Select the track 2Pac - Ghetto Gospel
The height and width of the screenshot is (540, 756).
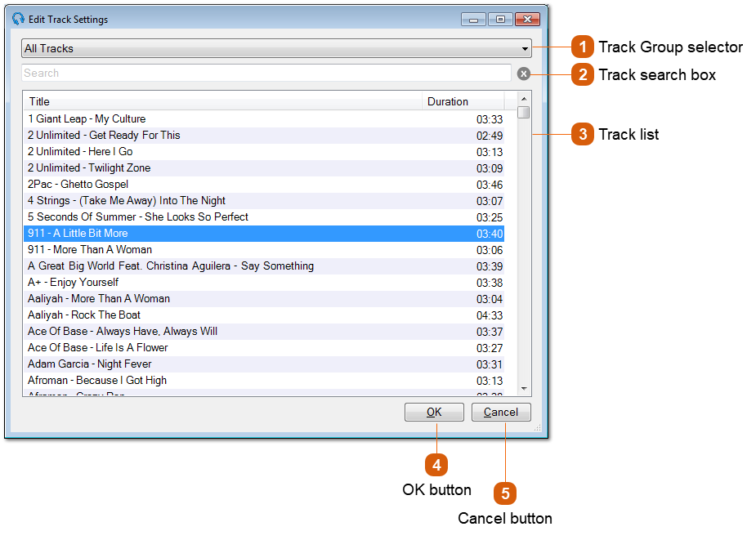[245, 184]
